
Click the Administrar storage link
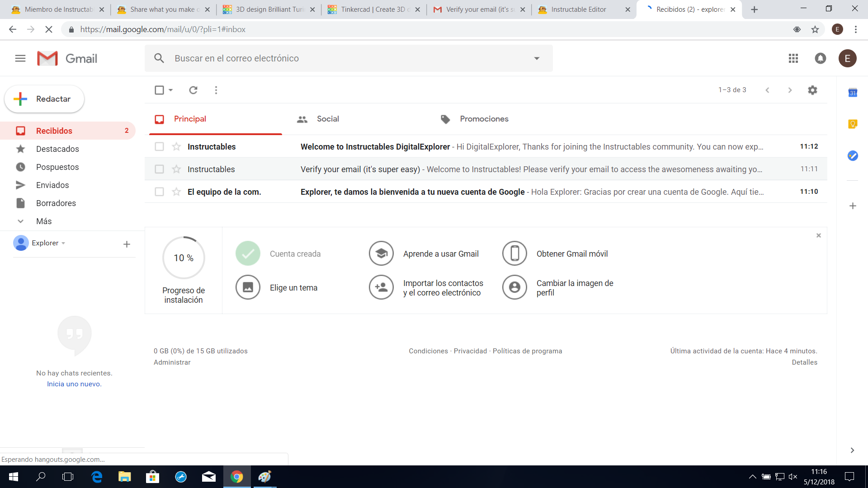(172, 362)
